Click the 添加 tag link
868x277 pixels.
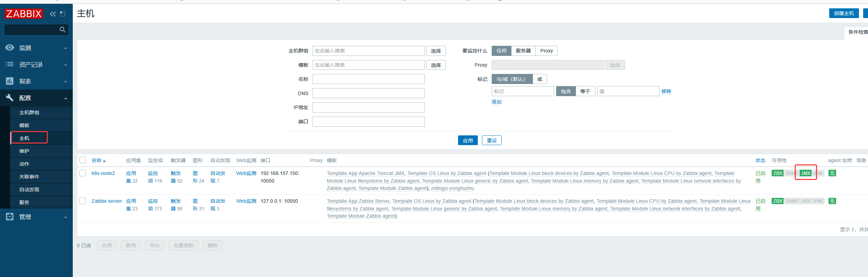click(x=497, y=102)
